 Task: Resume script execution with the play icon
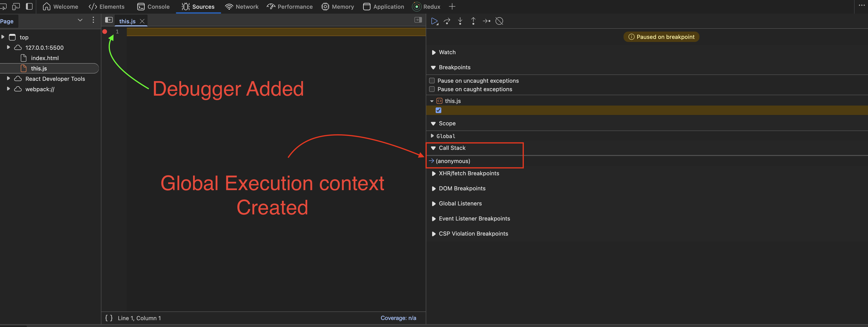(x=434, y=21)
